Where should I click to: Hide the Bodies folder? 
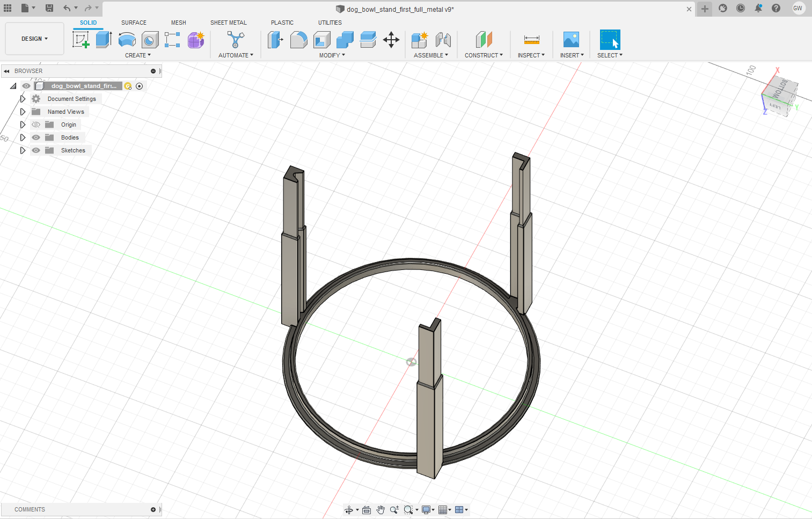(36, 137)
